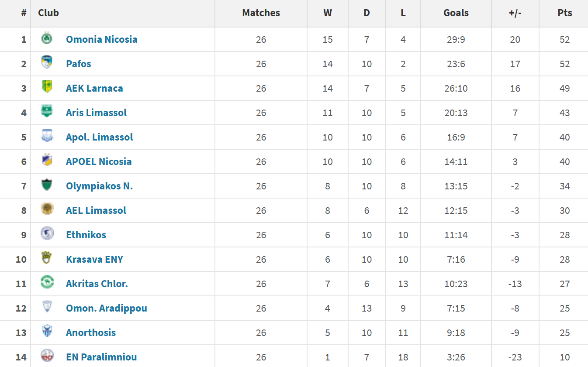Open the Omon. Aradippou club link
Image resolution: width=588 pixels, height=367 pixels.
(x=106, y=308)
